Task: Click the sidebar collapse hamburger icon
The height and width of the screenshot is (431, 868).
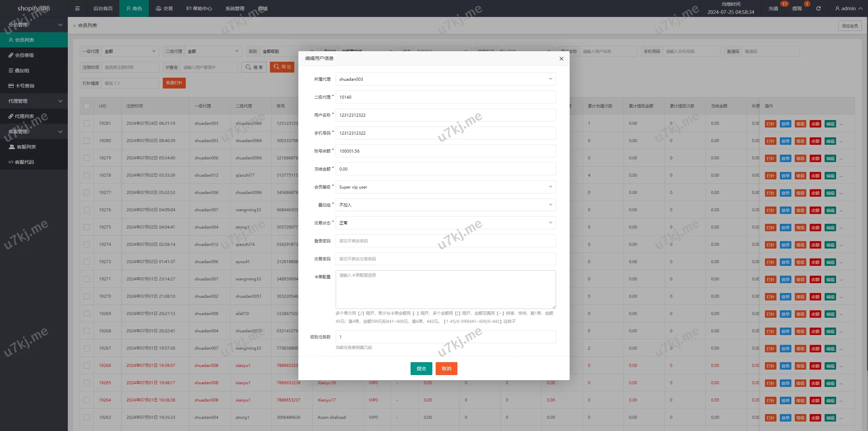Action: [77, 8]
